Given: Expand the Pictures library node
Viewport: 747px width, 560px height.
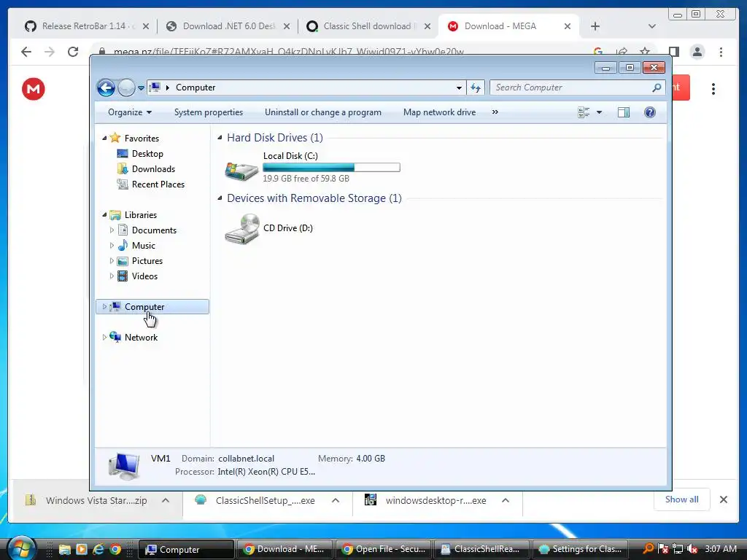Looking at the screenshot, I should (112, 261).
